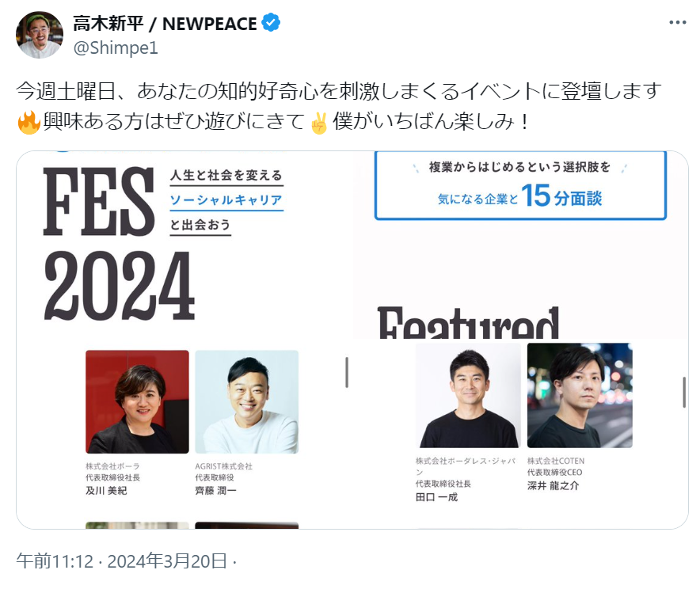700x589 pixels.
Task: Open the @Shimpe1 handle link
Action: (x=116, y=47)
